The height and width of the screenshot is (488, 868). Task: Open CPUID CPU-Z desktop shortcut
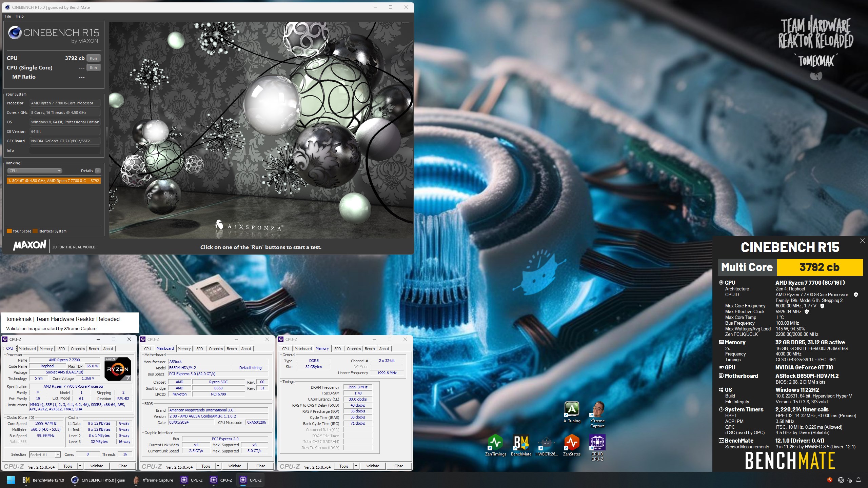coord(597,448)
